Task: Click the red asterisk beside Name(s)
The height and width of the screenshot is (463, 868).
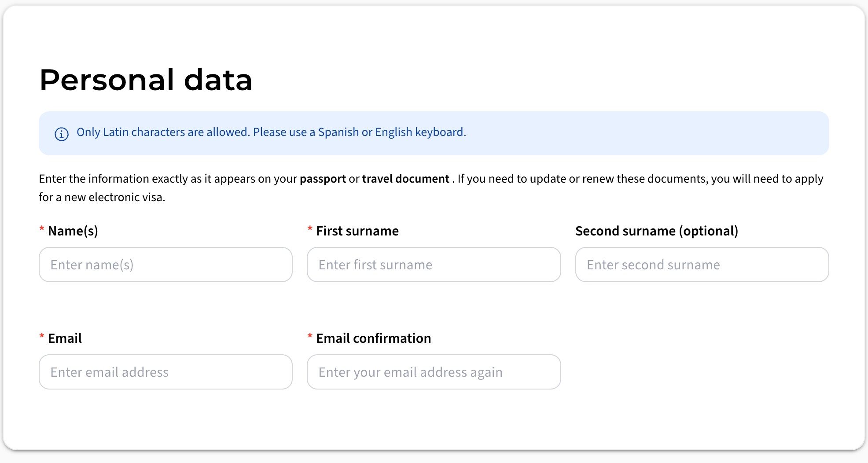Action: click(x=42, y=229)
